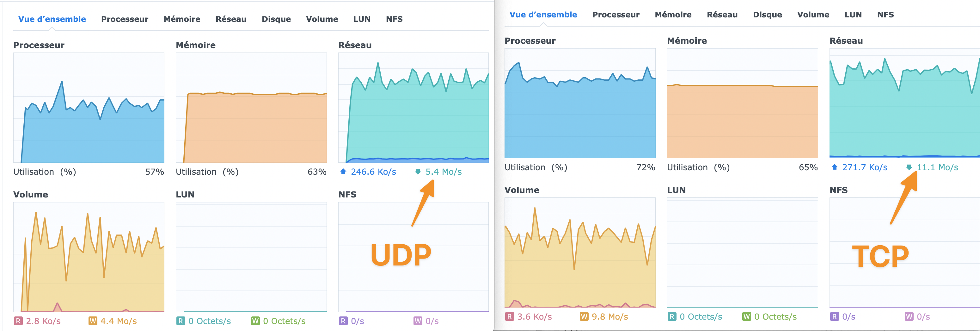Click the download arrow icon beside 5.4 Mo/s
Viewport: 980px width, 331px height.
418,172
